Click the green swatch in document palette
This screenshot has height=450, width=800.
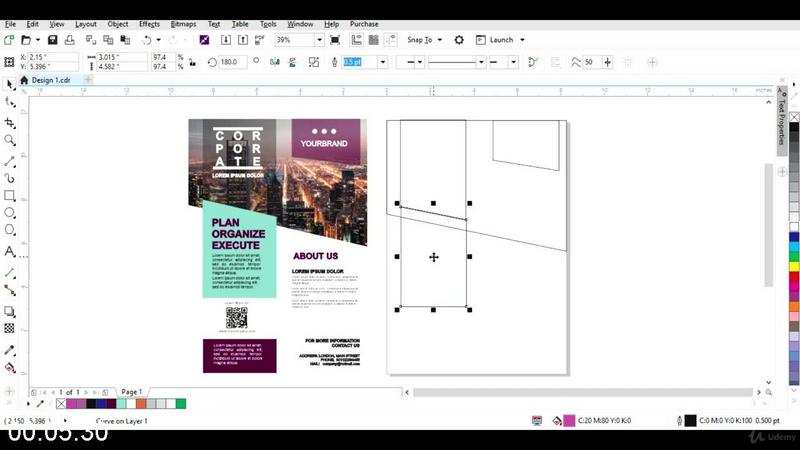[181, 404]
